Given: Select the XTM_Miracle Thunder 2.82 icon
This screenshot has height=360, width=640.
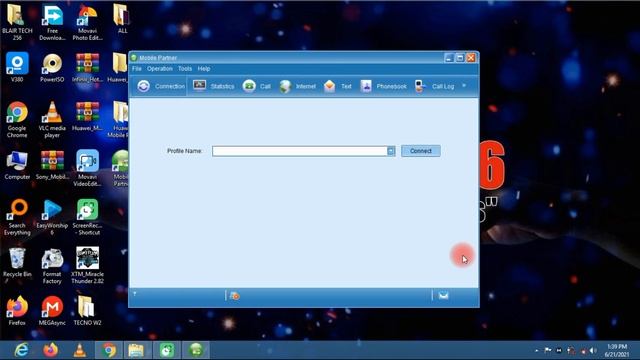Looking at the screenshot, I should coord(87,265).
